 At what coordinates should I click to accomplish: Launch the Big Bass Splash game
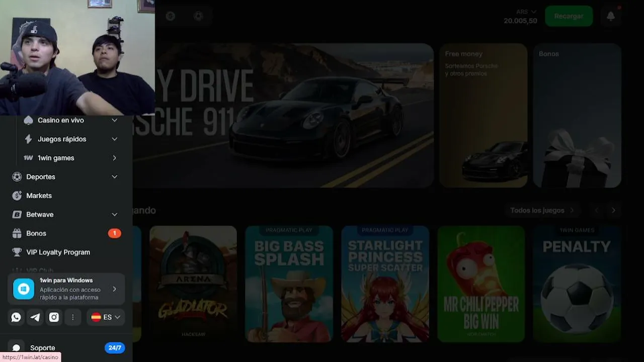289,284
